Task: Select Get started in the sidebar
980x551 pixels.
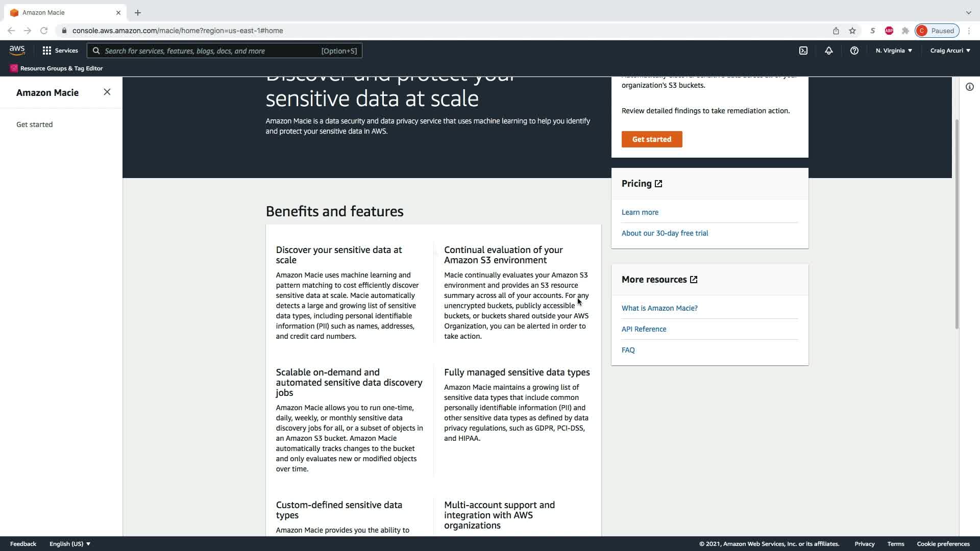Action: click(x=35, y=124)
